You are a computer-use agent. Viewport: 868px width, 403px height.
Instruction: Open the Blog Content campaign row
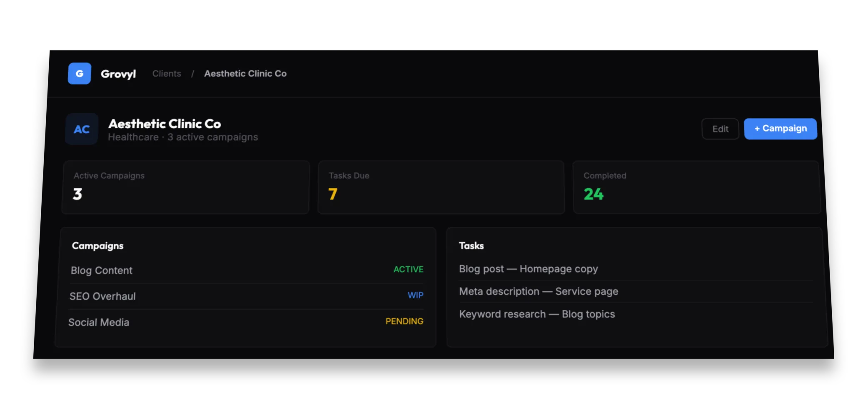247,270
